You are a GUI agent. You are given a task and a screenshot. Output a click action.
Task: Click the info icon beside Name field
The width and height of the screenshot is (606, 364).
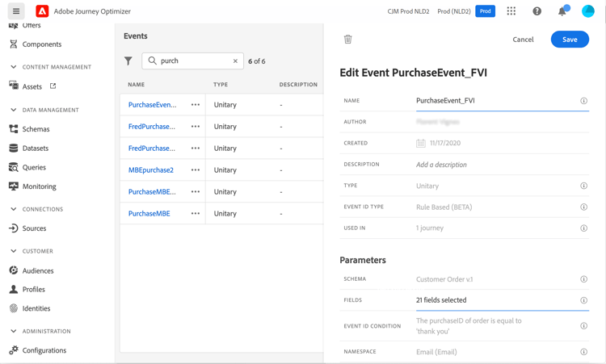pyautogui.click(x=583, y=101)
